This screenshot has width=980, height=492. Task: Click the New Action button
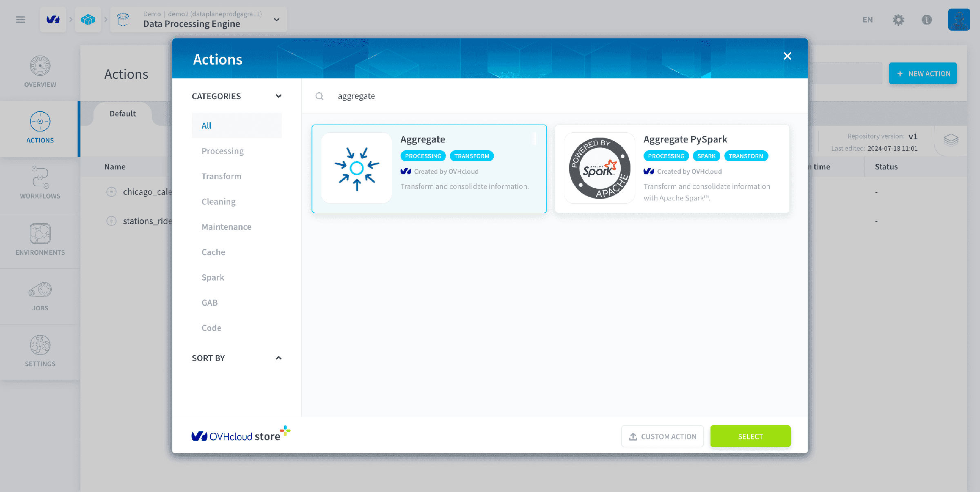[923, 73]
